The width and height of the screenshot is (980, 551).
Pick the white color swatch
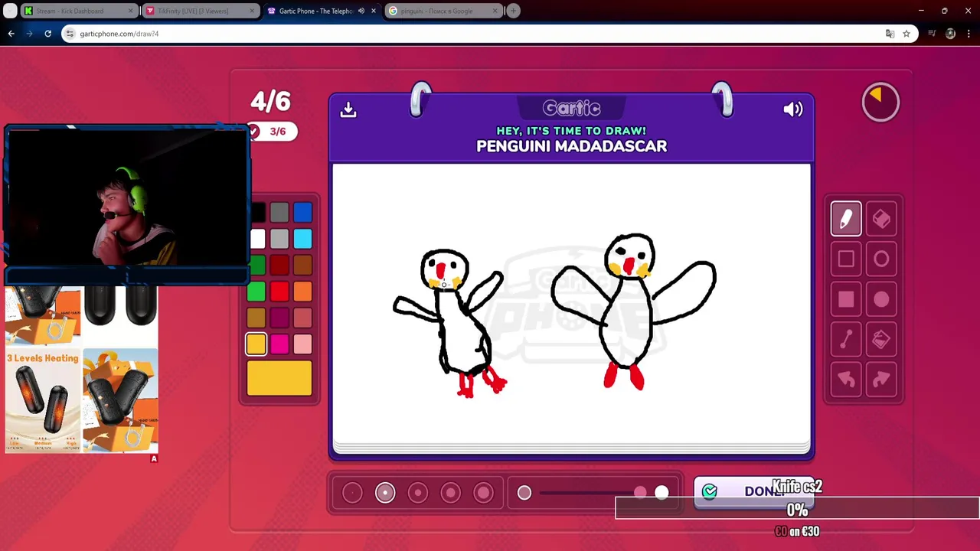(257, 240)
